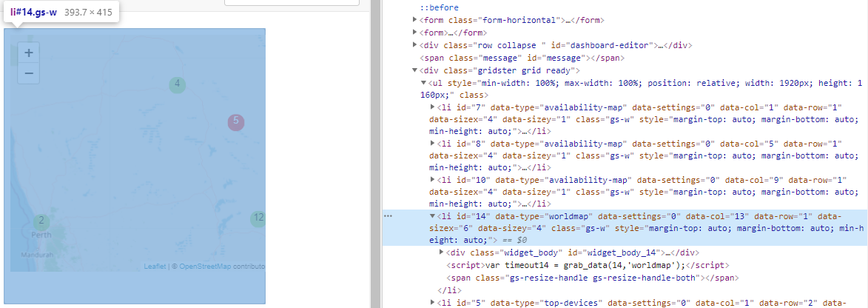Expand li id 7 availability-map node

(x=432, y=107)
